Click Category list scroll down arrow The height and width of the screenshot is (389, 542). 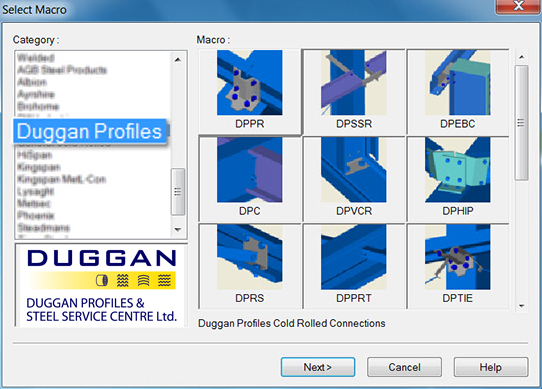[178, 229]
